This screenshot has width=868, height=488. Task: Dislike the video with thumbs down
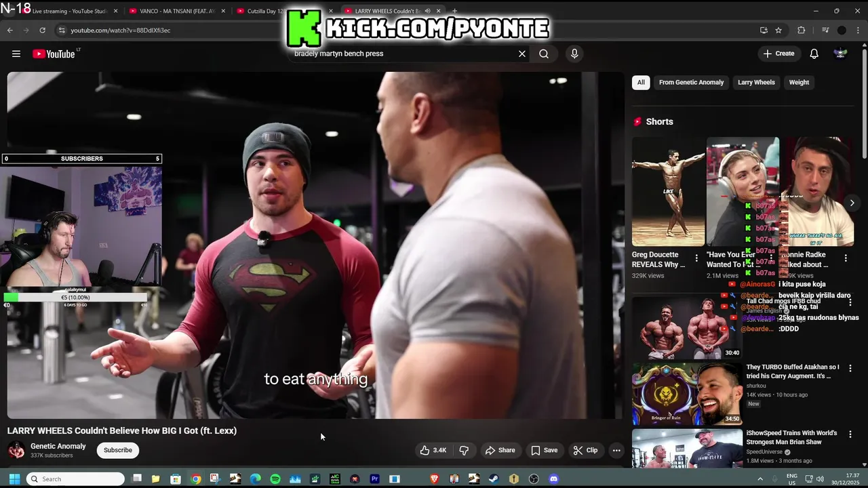[x=465, y=450]
